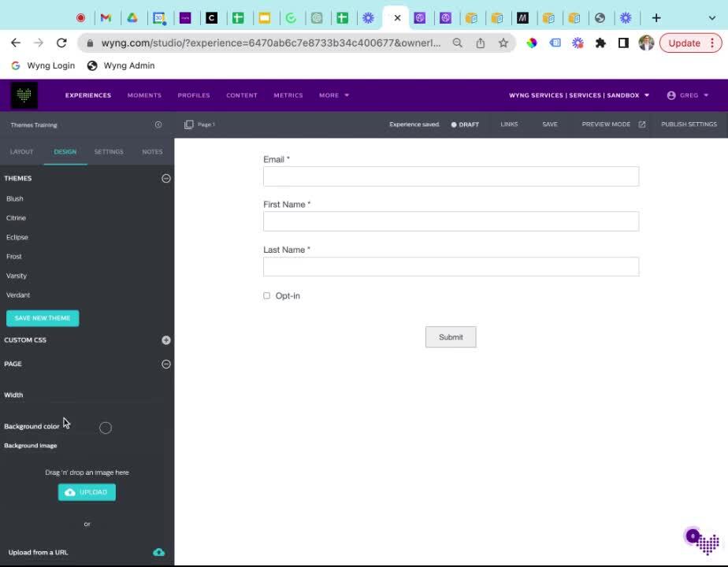Select the Blush theme
Viewport: 728px width, 567px height.
pyautogui.click(x=15, y=198)
